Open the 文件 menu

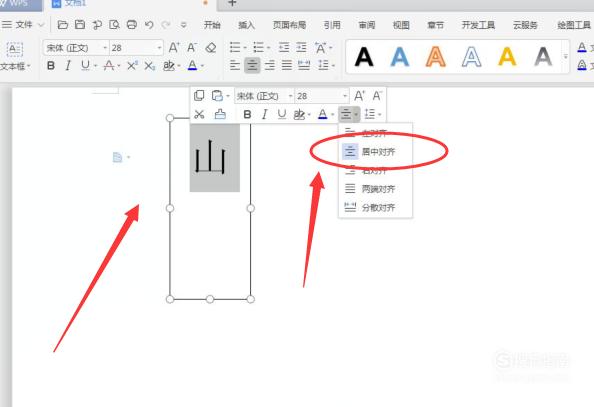pyautogui.click(x=23, y=25)
